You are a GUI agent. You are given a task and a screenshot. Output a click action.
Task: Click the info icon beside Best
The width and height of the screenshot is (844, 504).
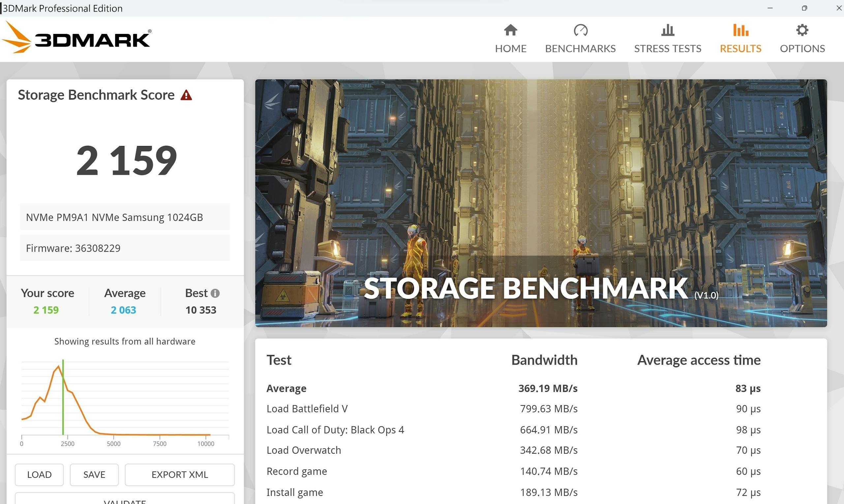[215, 293]
